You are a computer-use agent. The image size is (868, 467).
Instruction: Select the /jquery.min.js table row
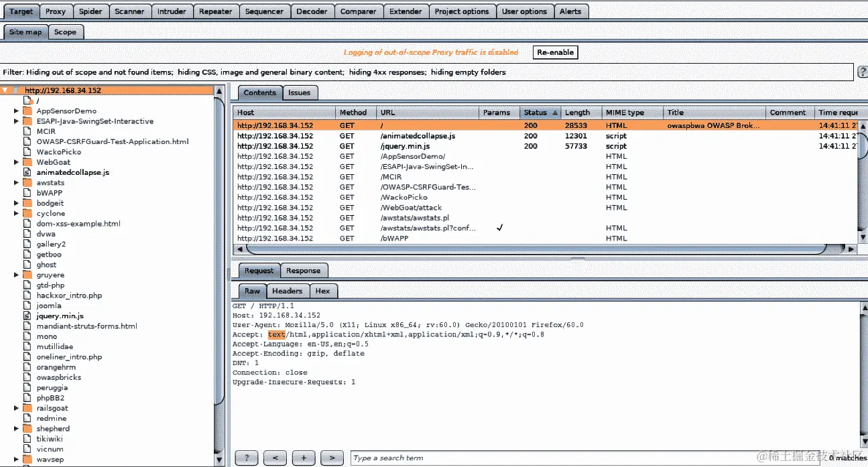click(546, 146)
